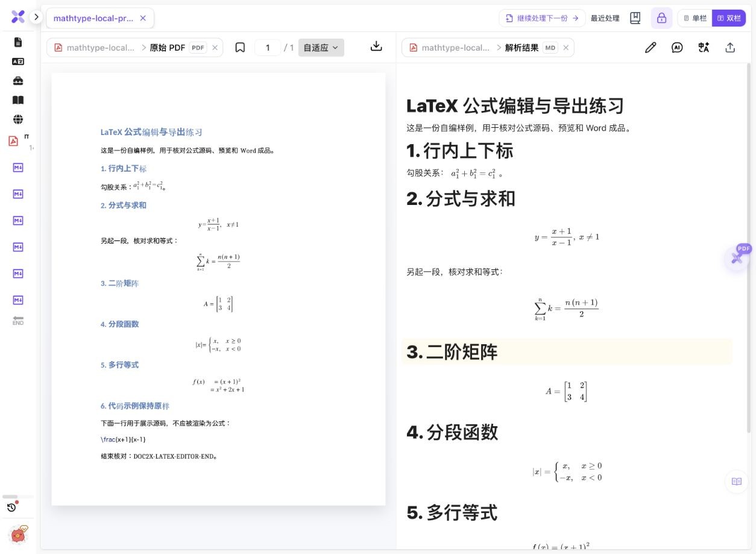Open the history clock icon with red dot
The height and width of the screenshot is (554, 756).
(x=11, y=508)
